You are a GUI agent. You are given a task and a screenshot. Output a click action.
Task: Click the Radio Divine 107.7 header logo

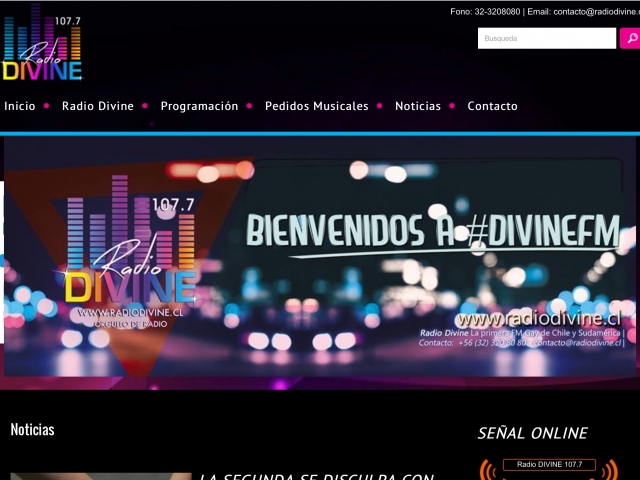pyautogui.click(x=42, y=43)
